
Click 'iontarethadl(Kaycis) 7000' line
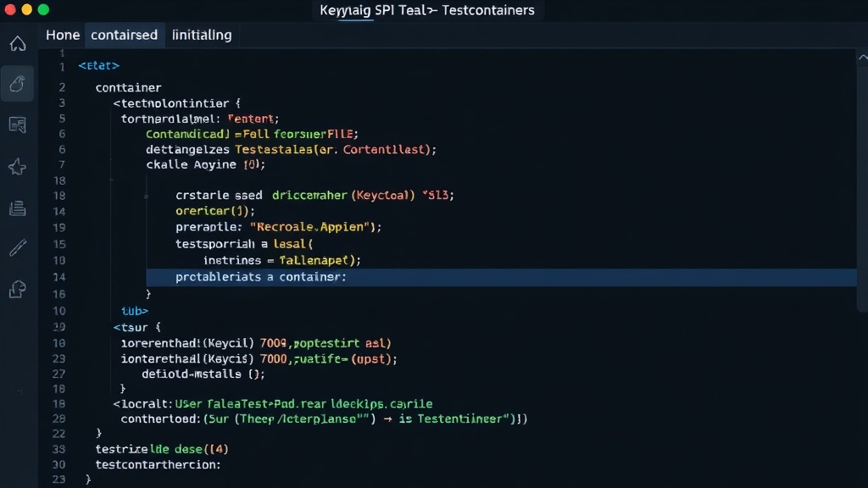[x=203, y=358]
